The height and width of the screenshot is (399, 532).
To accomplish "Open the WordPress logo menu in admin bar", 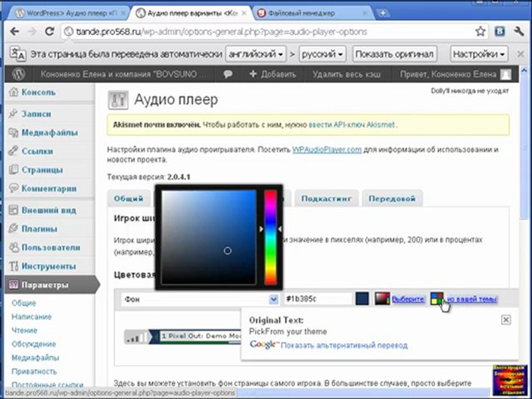I will [x=18, y=74].
